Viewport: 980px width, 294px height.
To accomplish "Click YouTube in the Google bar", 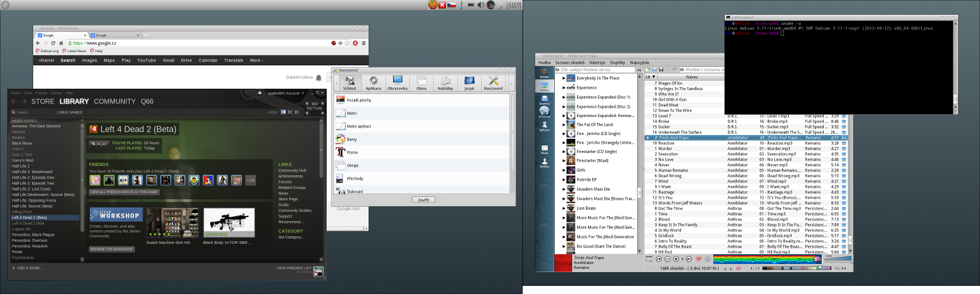I will coord(146,60).
